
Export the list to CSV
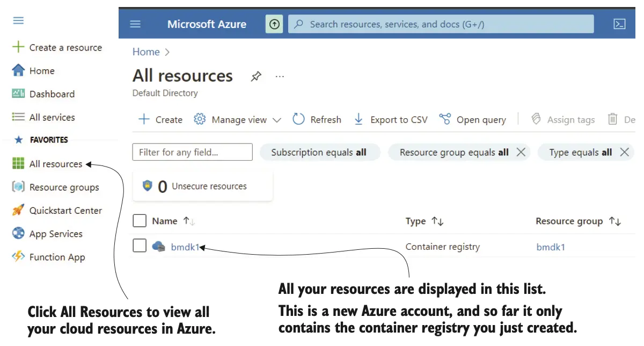[x=391, y=119]
